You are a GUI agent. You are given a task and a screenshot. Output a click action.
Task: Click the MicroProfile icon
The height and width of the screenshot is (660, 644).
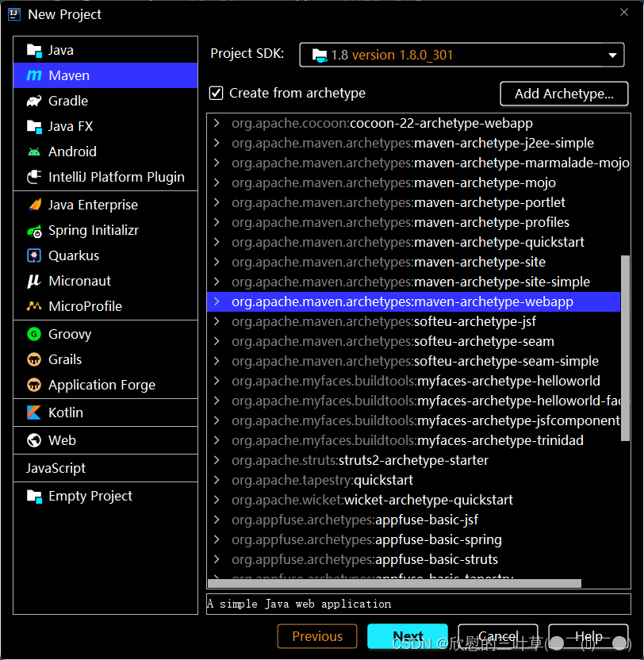34,306
